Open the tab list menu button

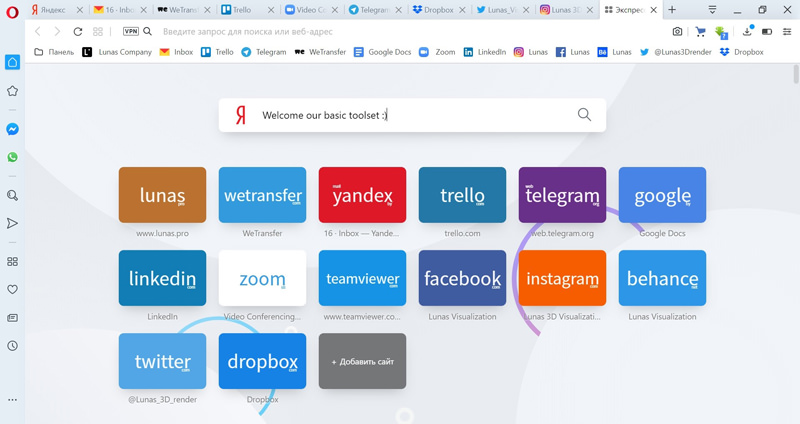[x=712, y=10]
